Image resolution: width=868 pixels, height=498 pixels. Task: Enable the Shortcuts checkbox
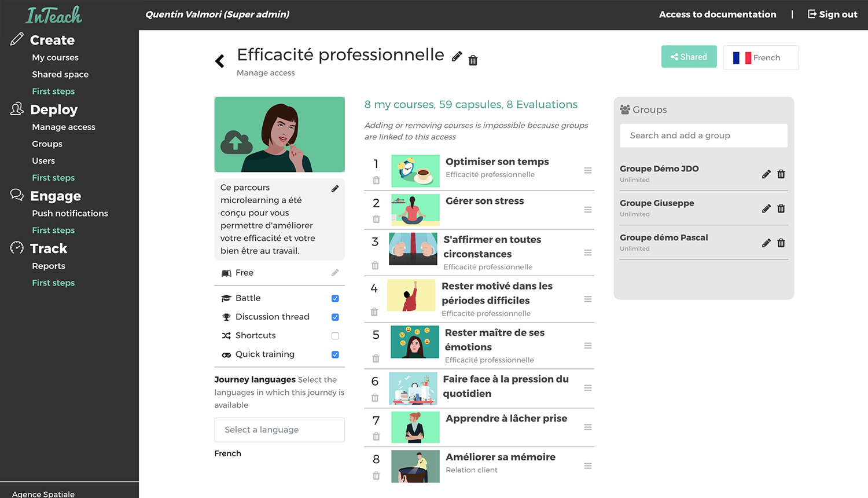[335, 336]
